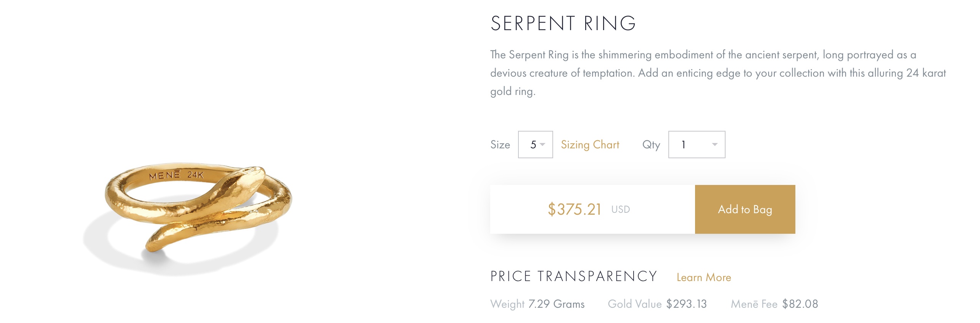Screen dimensions: 980x323
Task: Click the MENĒ 24K engraving on ring
Action: pos(176,175)
